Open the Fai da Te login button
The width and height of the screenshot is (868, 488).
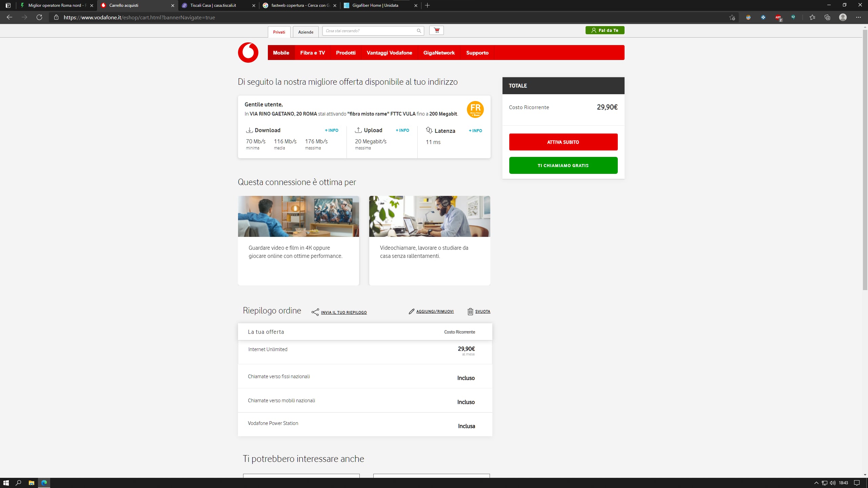coord(605,30)
